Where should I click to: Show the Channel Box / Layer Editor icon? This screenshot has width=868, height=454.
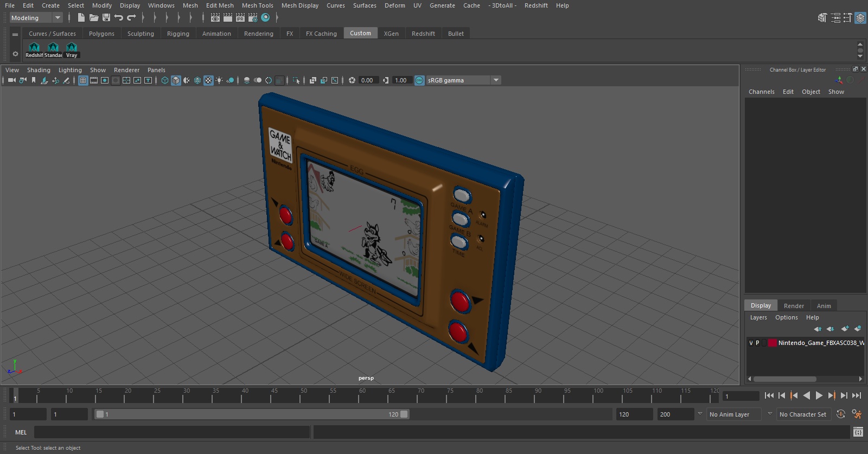pos(860,18)
